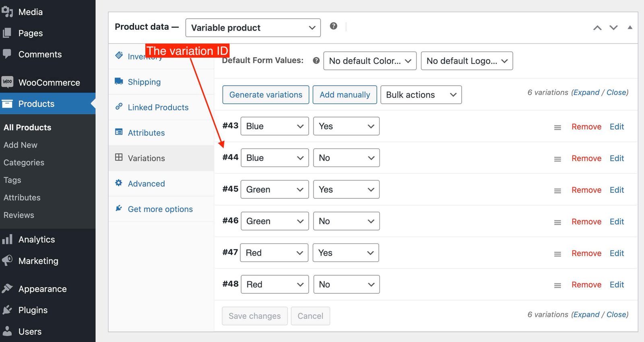
Task: Open Add New in the Products submenu
Action: (21, 145)
